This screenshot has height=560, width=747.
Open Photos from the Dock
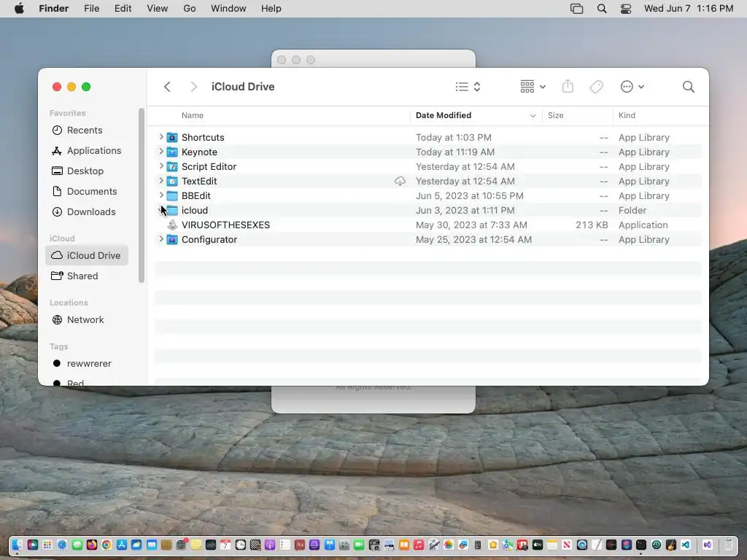coord(449,545)
